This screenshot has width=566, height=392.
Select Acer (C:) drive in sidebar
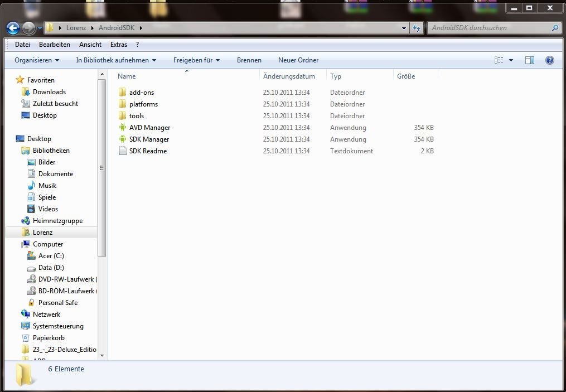click(x=51, y=256)
